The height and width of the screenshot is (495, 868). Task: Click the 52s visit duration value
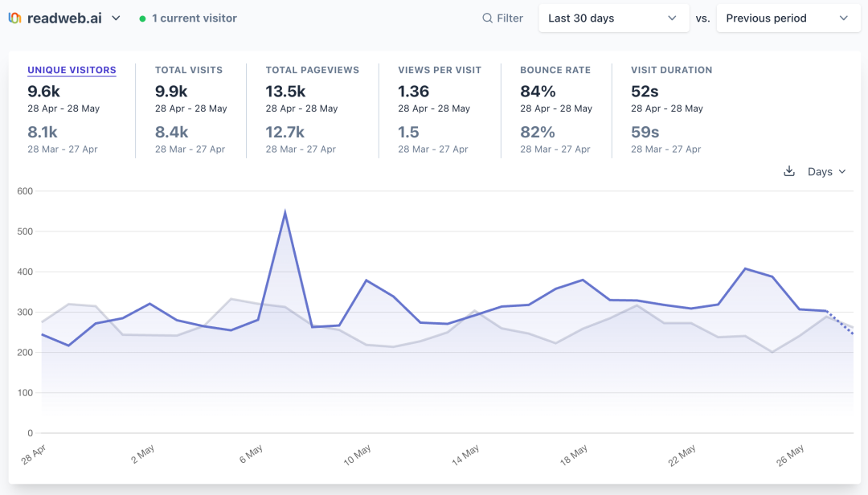tap(645, 92)
